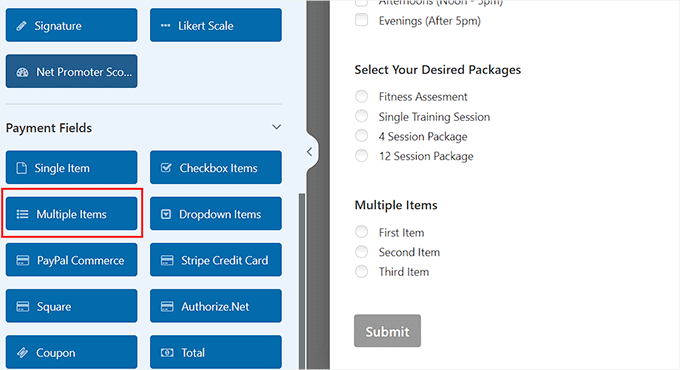680x370 pixels.
Task: Click the pencil icon on Signature field
Action: point(21,26)
